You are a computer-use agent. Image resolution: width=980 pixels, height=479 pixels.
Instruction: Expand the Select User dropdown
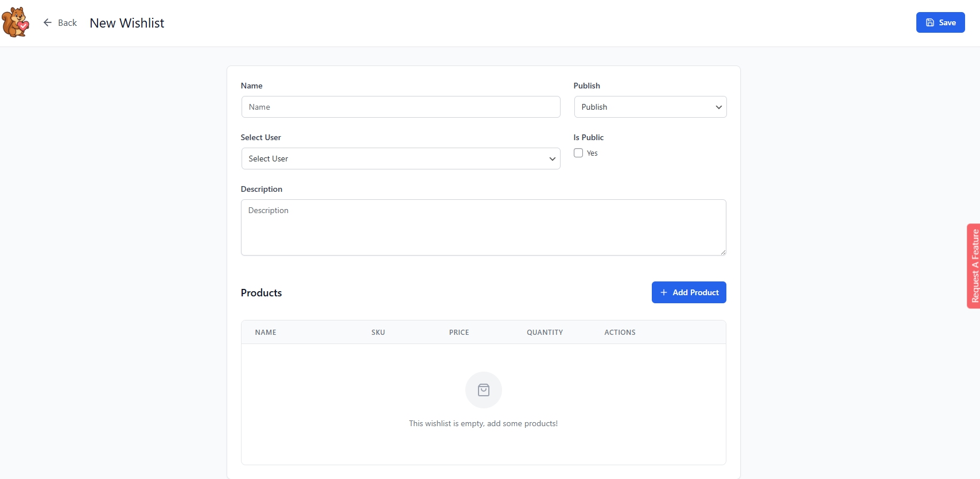point(400,159)
